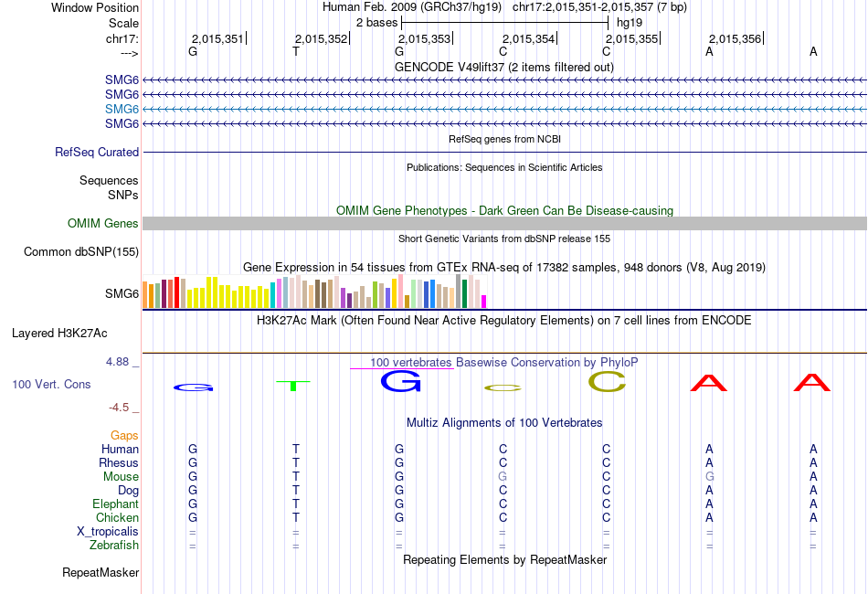Select the chr17:2,015,351-2,015,357 (7 bp) position text
This screenshot has width=868, height=594.
point(599,7)
